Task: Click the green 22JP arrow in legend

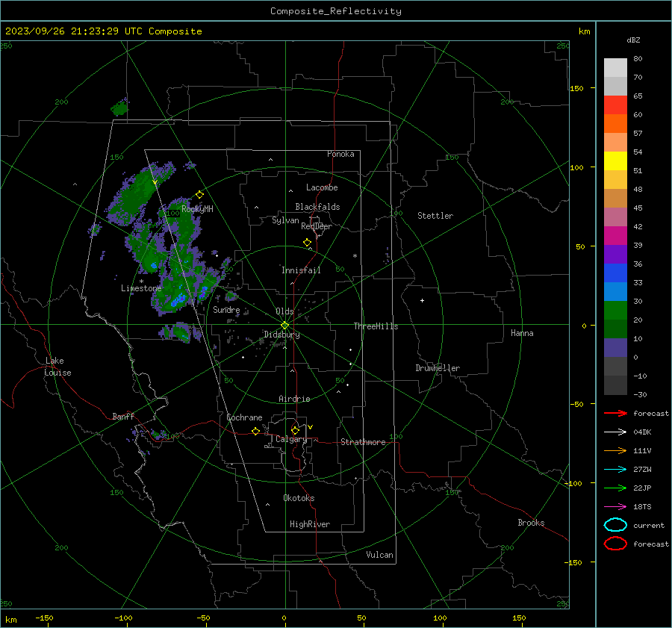Action: coord(615,488)
